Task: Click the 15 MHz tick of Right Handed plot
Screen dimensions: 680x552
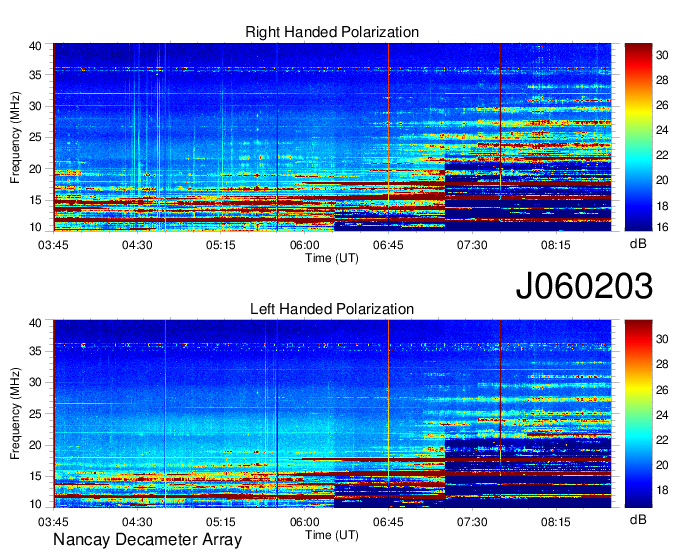Action: coord(35,200)
